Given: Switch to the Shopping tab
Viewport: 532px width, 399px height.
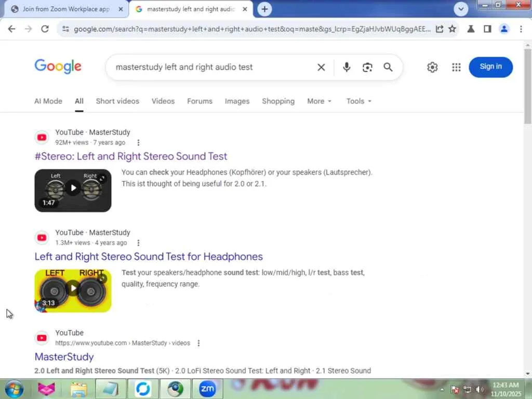Looking at the screenshot, I should [278, 101].
